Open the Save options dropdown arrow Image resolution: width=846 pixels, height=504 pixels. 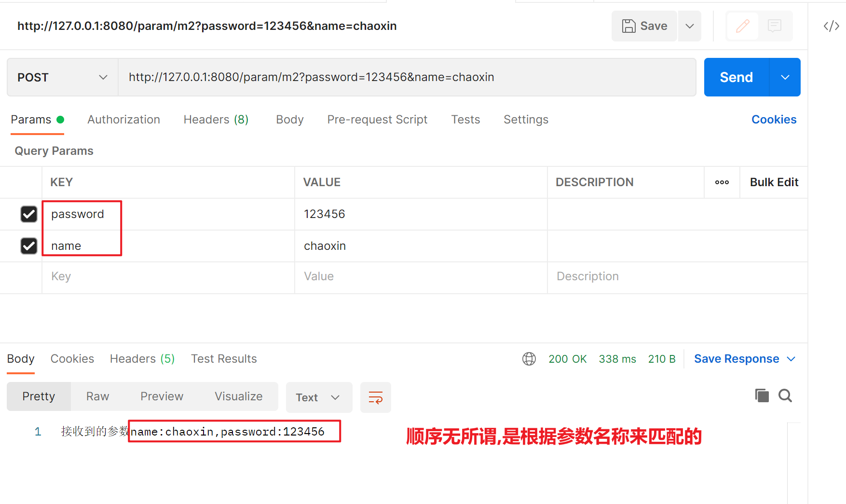coord(690,26)
